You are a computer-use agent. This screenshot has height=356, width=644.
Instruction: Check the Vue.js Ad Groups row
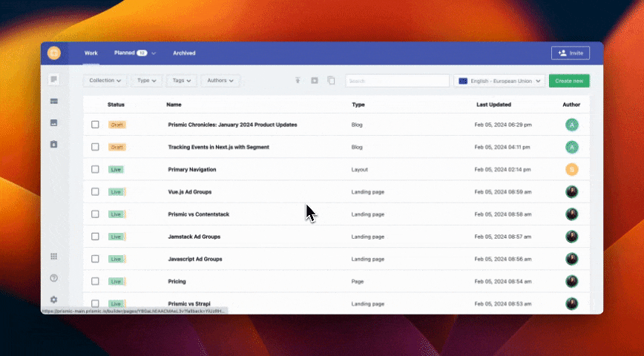click(x=95, y=192)
